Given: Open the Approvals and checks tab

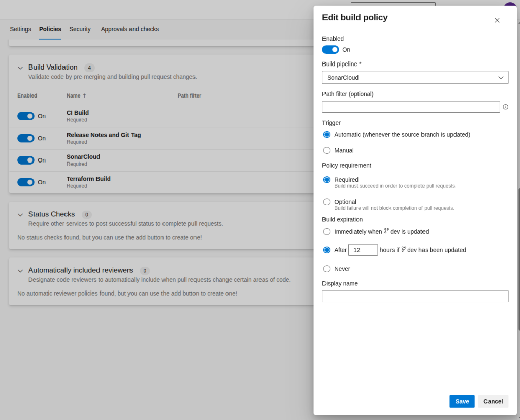Looking at the screenshot, I should (x=129, y=29).
